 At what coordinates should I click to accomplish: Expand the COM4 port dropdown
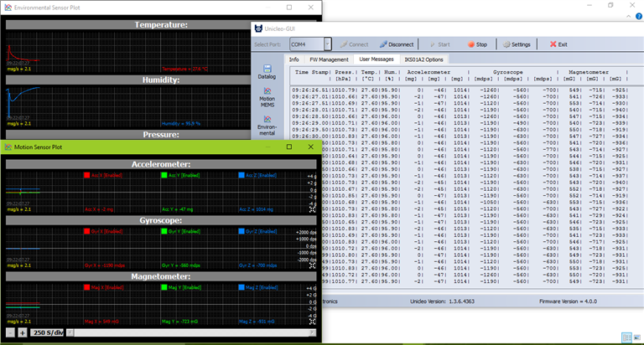click(327, 44)
